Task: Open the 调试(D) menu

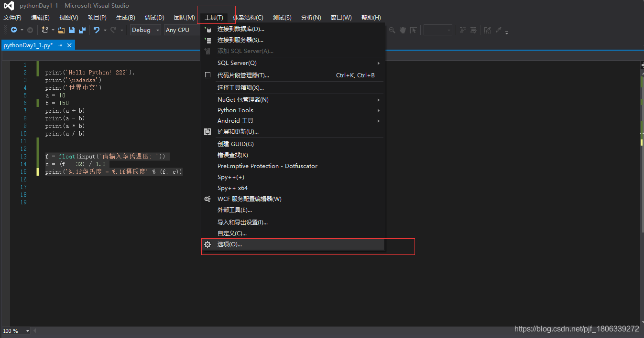Action: pyautogui.click(x=154, y=17)
